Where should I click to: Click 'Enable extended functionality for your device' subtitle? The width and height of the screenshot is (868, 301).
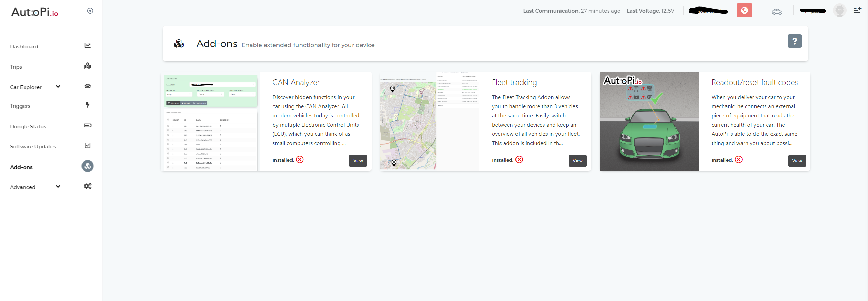point(308,45)
